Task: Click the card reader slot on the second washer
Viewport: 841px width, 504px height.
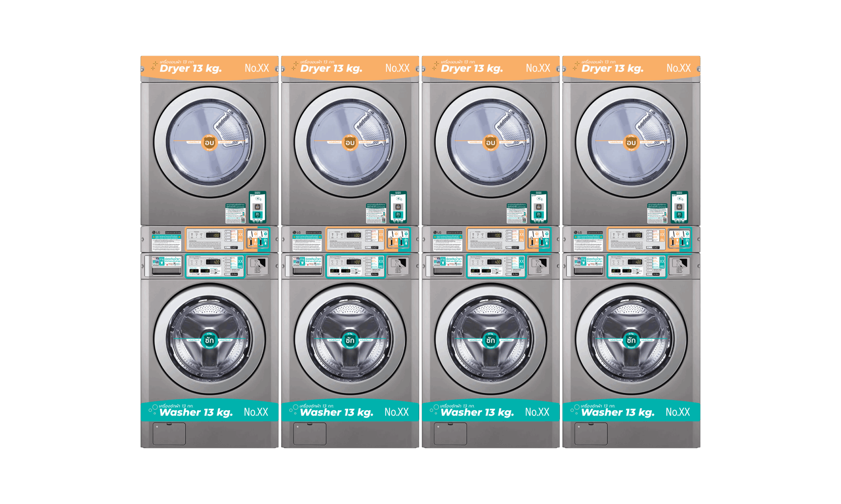Action: (398, 263)
